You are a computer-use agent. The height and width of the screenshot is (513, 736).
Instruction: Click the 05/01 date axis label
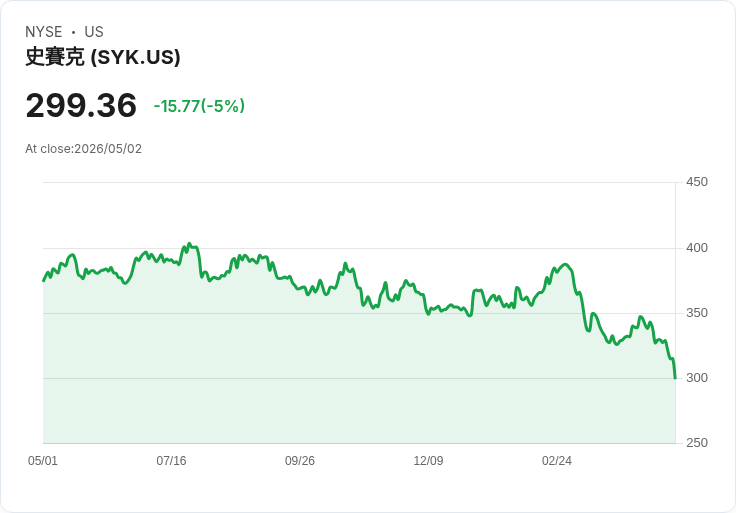click(x=43, y=460)
